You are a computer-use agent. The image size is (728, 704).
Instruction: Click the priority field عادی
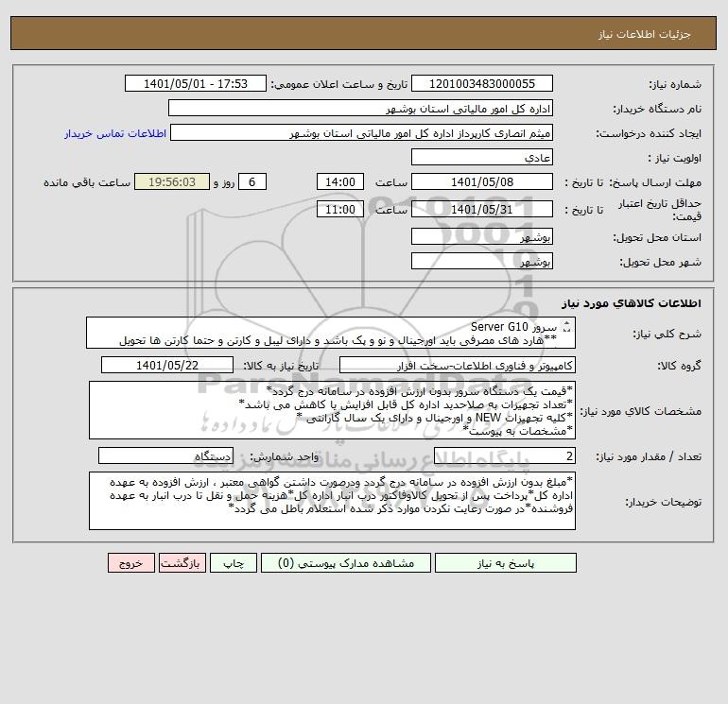482,158
